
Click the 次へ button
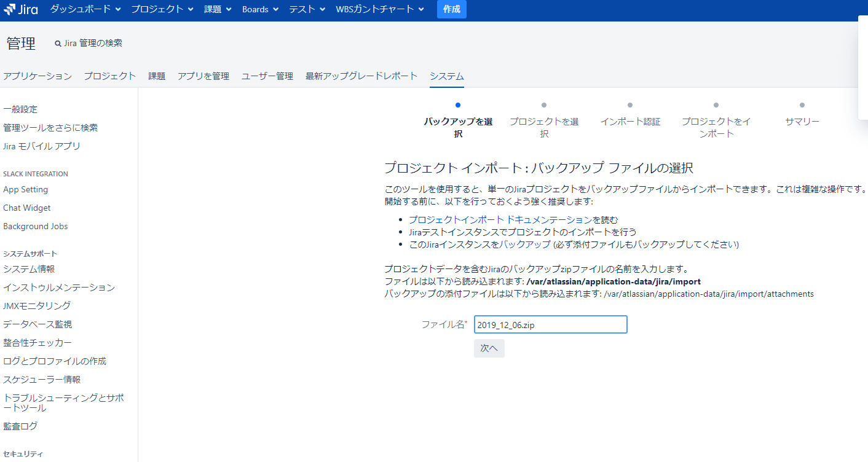(x=489, y=348)
